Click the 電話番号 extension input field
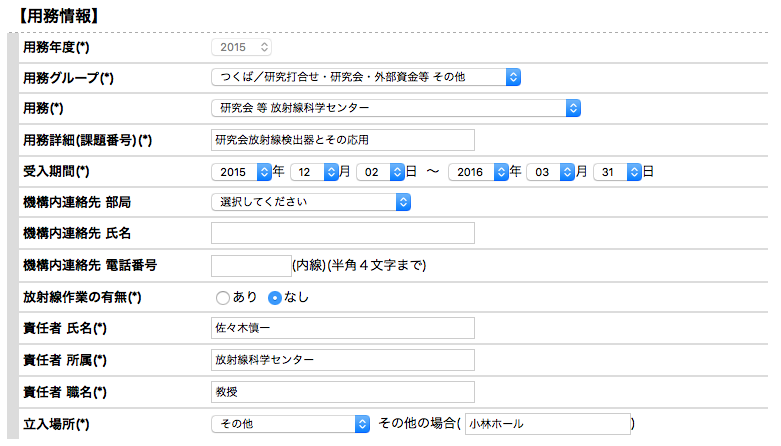Image resolution: width=781 pixels, height=446 pixels. coord(250,265)
